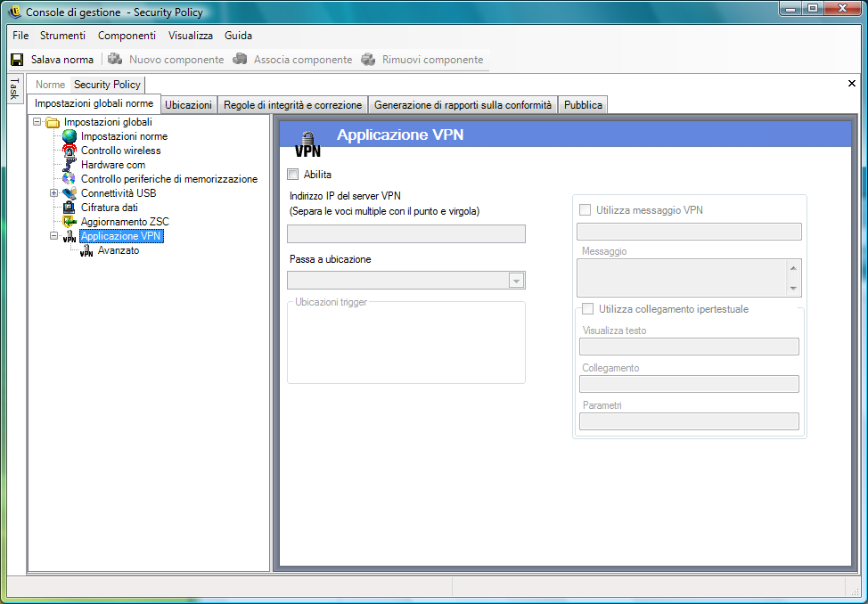Click the Nuovo componente icon
Viewport: 868px width, 604px height.
[x=115, y=59]
